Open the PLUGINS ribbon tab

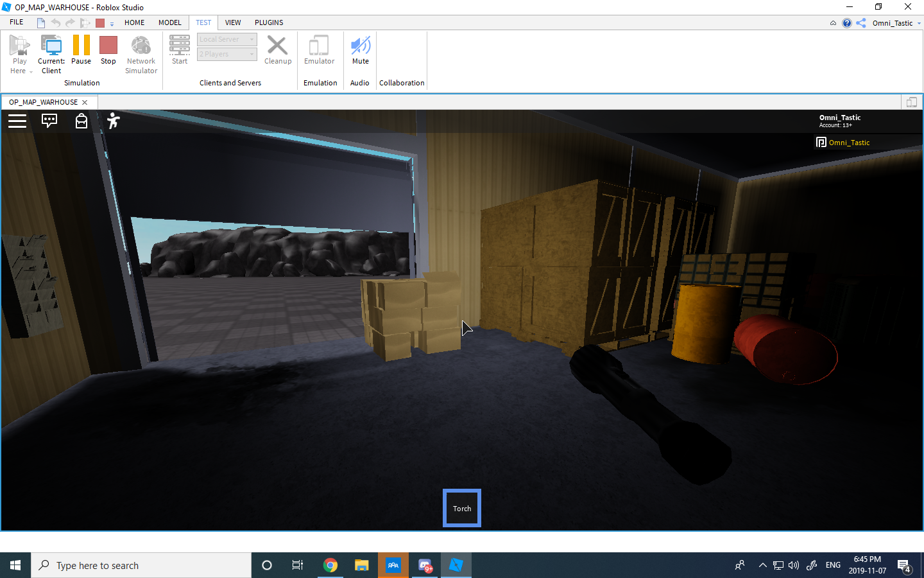[268, 22]
